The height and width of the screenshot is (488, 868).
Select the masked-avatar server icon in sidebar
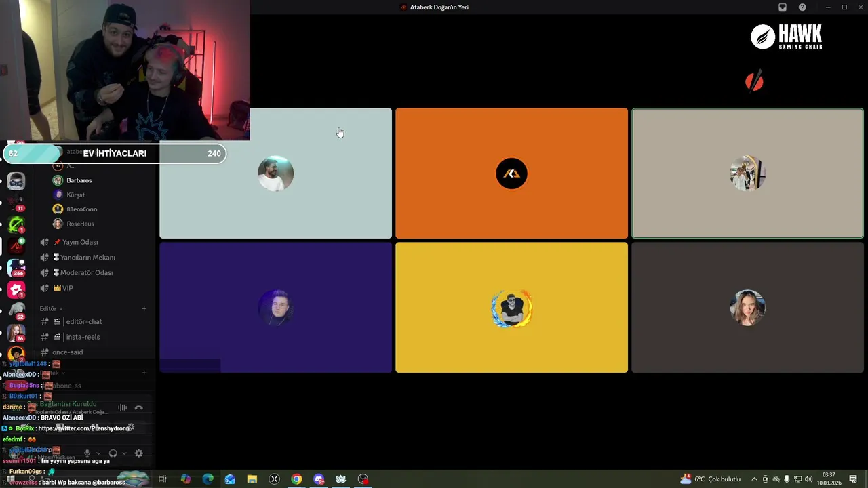tap(16, 181)
